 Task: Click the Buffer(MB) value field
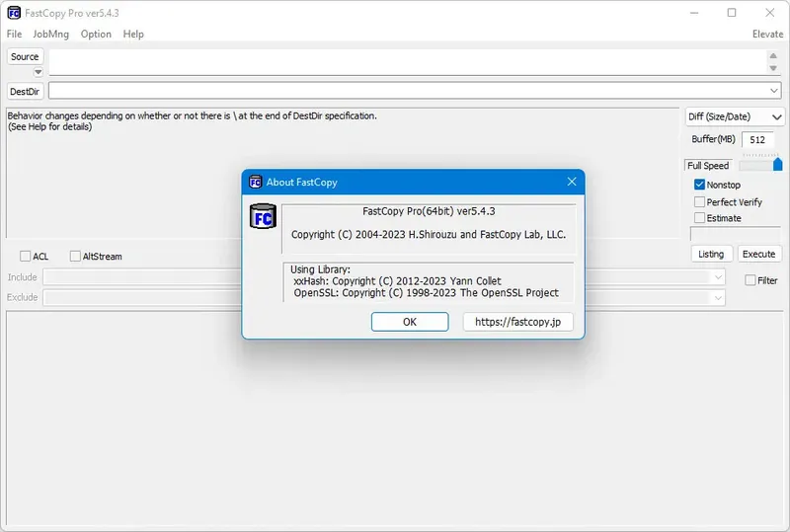[757, 140]
